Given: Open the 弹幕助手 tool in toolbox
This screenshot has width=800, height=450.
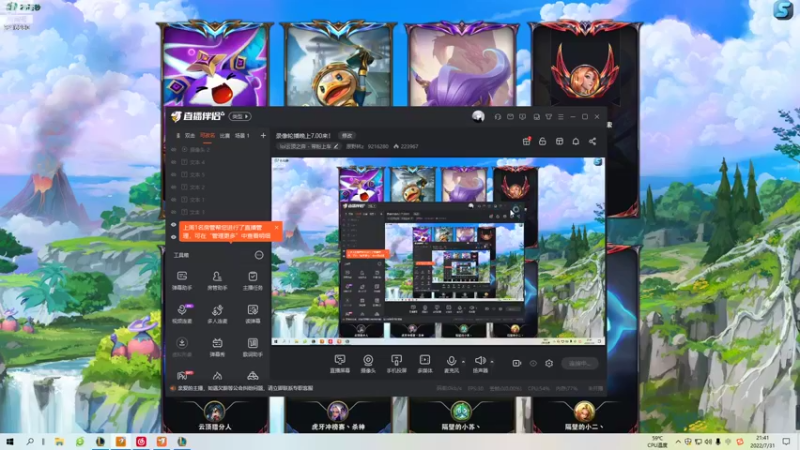Looking at the screenshot, I should point(182,281).
